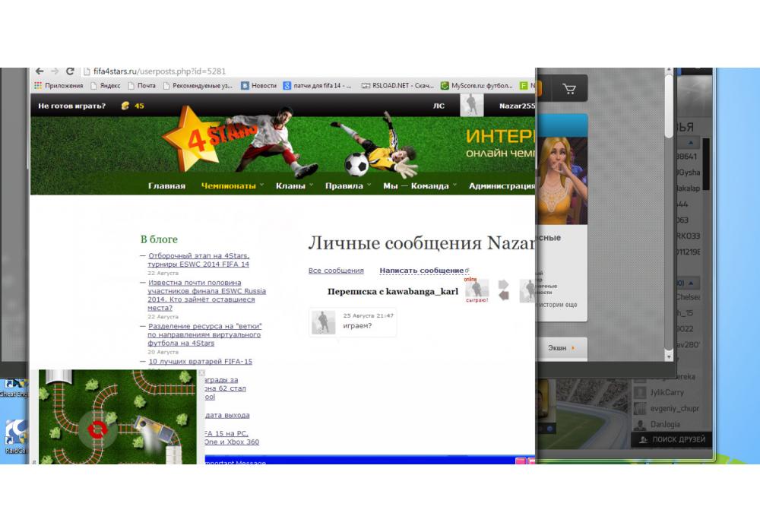Click ПОИСК ДРУЗЕЙ friend search button
The image size is (760, 532).
click(672, 439)
